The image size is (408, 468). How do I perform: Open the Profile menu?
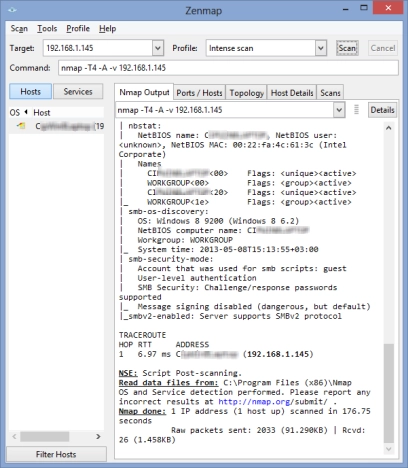(78, 29)
